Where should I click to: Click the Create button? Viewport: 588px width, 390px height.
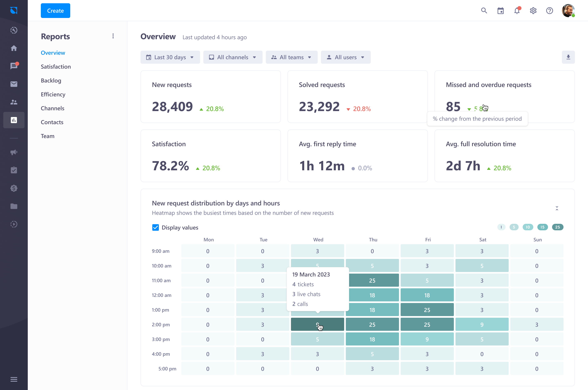click(x=55, y=10)
